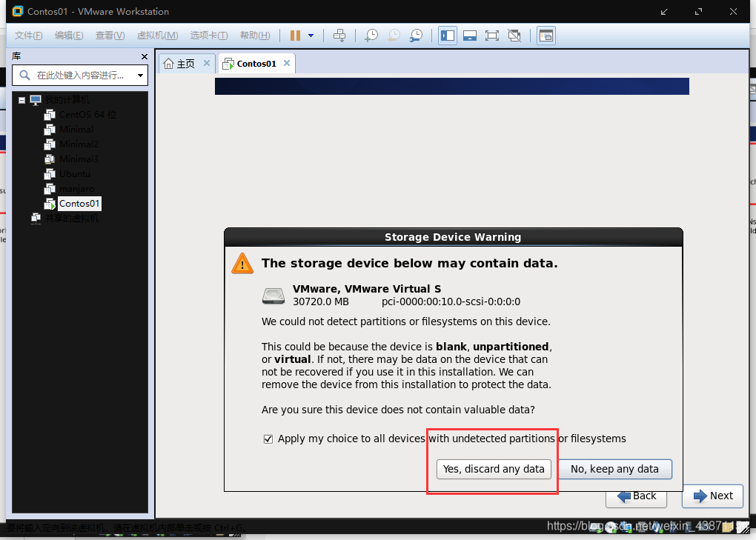Viewport: 756px width, 540px height.
Task: Toggle the thumbnail bar icon
Action: point(470,35)
